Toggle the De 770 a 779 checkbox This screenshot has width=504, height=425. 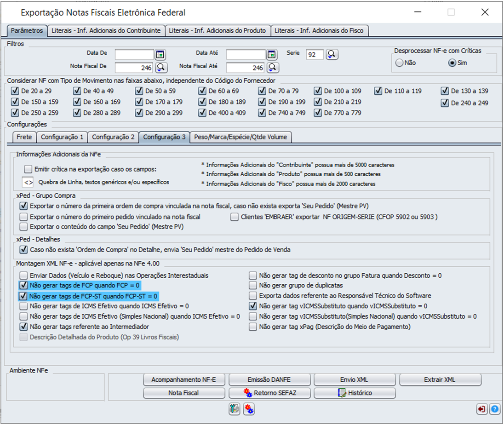(x=318, y=113)
